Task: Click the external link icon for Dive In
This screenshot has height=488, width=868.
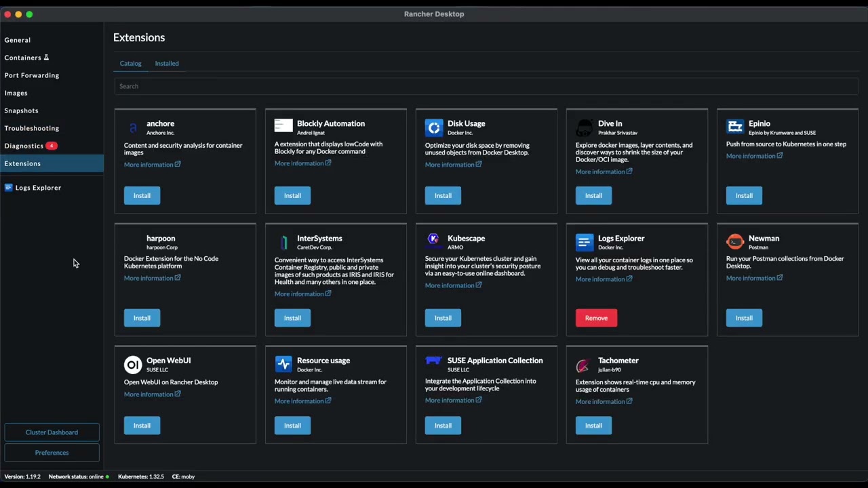Action: (x=629, y=171)
